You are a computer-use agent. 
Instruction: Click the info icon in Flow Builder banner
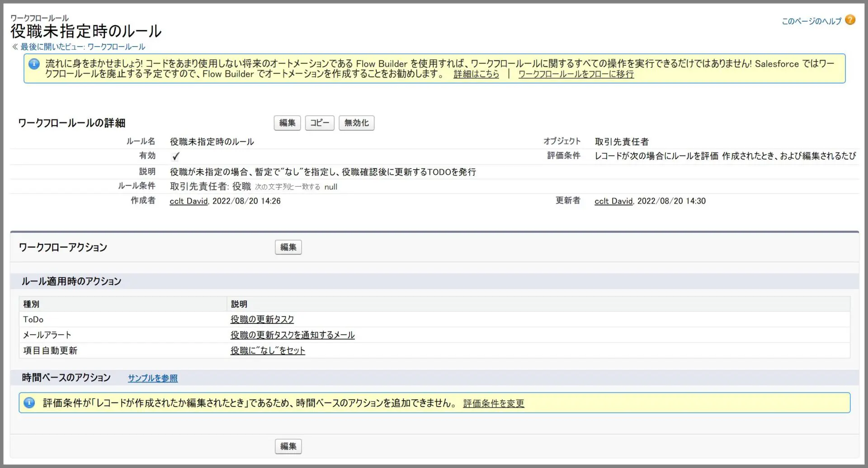click(x=34, y=64)
